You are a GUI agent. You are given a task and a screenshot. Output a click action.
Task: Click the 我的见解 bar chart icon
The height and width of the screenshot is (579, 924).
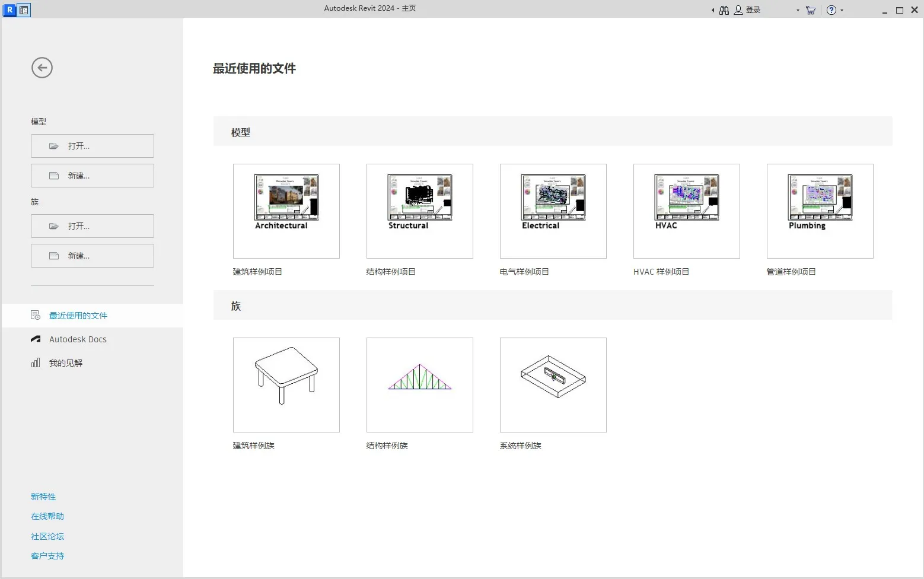[36, 363]
